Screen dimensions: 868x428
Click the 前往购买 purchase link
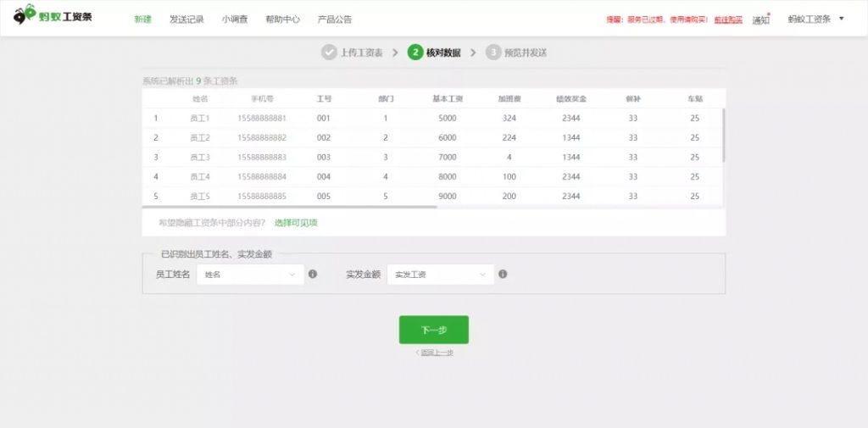click(x=727, y=19)
